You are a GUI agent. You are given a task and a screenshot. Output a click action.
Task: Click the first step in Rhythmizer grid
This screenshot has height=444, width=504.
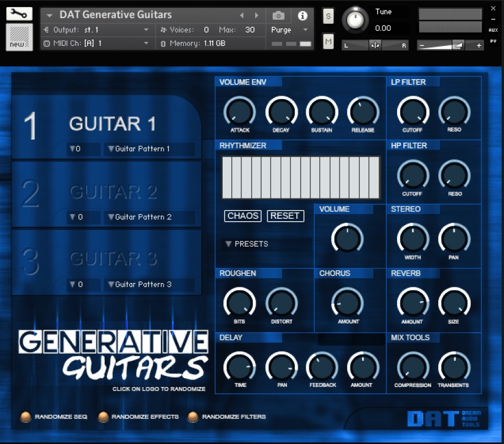pyautogui.click(x=226, y=177)
